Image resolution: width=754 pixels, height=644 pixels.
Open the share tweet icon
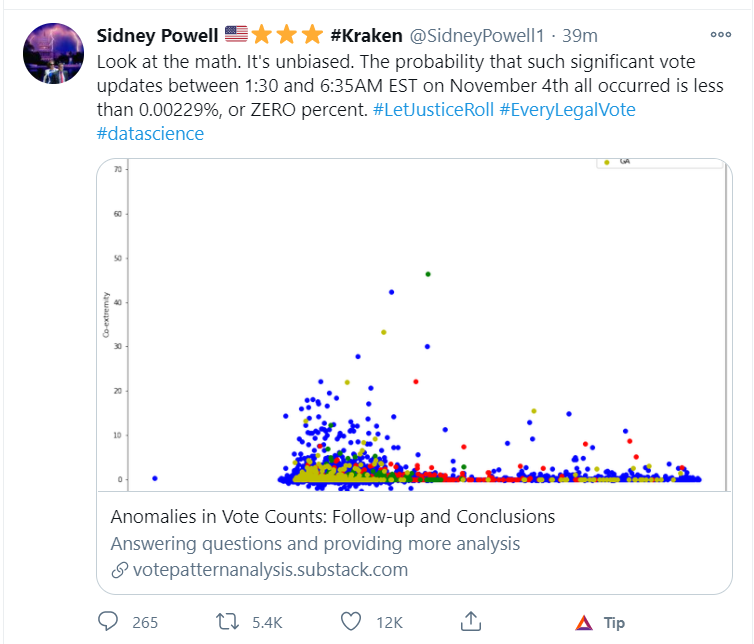[x=472, y=622]
